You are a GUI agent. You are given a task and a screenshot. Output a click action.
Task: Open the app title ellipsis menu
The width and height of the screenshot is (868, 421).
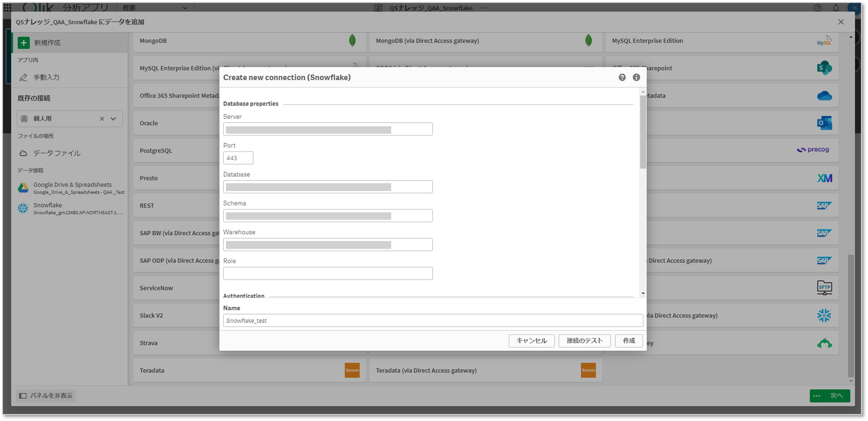484,8
